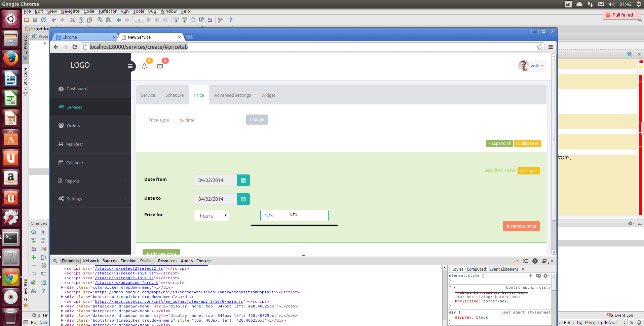This screenshot has width=644, height=326.
Task: Click the IDE Cut scissors icon
Action: pyautogui.click(x=72, y=20)
